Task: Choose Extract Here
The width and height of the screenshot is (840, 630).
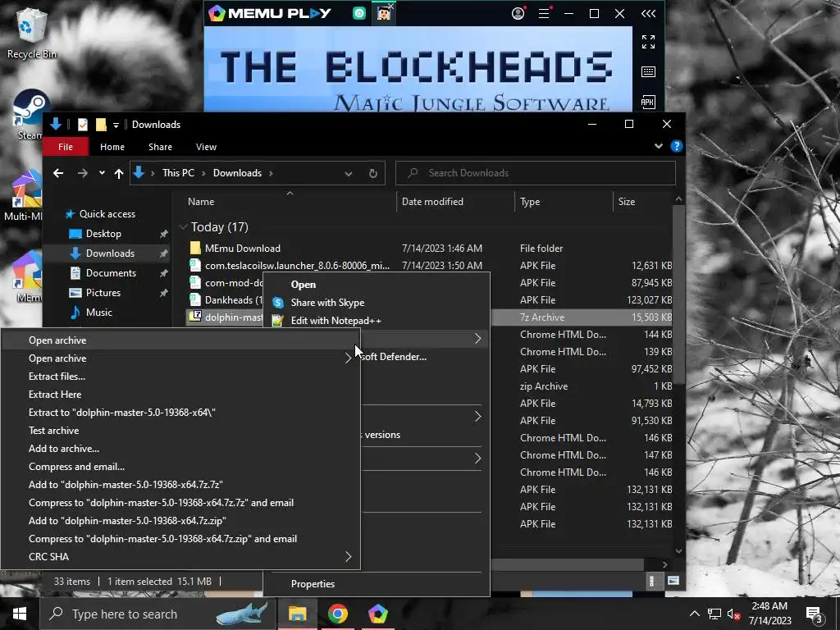Action: 55,395
